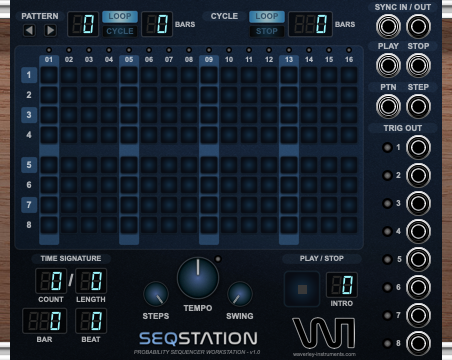Enable the pattern LOOP mode button
The image size is (452, 360).
120,16
